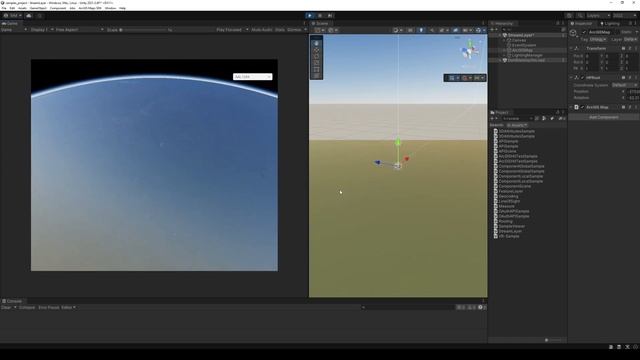Select the Routing scene asset in Project
This screenshot has height=360, width=640.
click(505, 221)
